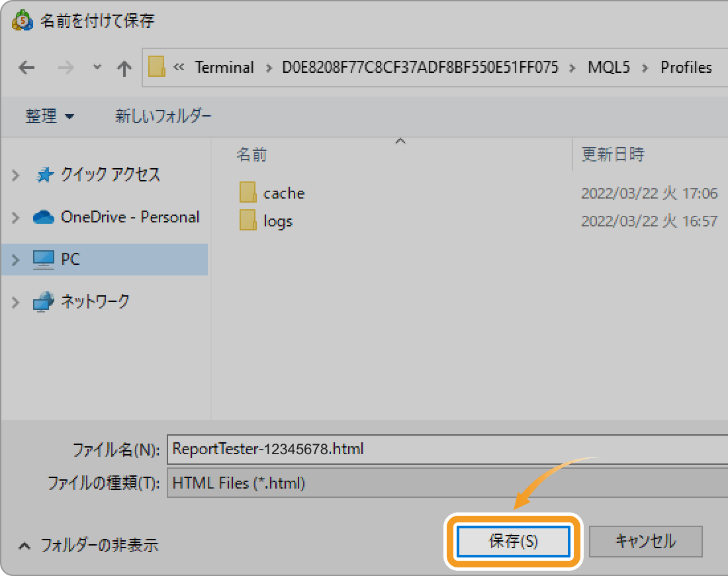This screenshot has width=728, height=576.
Task: Select Terminal in the breadcrumb path
Action: click(x=224, y=68)
